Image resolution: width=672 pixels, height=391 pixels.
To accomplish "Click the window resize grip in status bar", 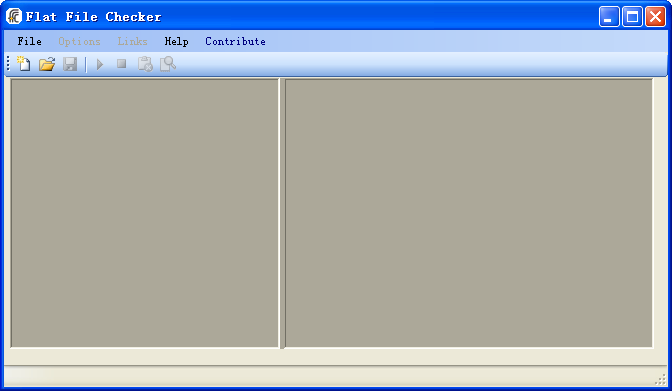I will [660, 379].
